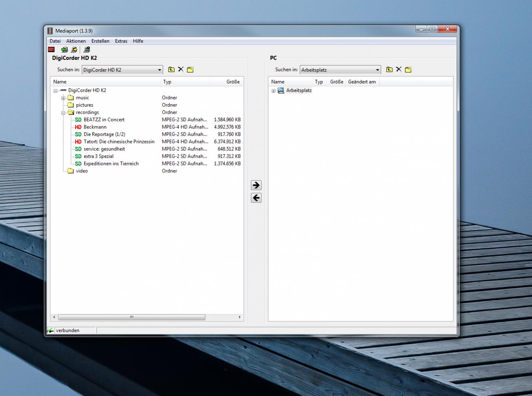Click the horizontal scrollbar thumb in DigiCorder list
The width and height of the screenshot is (532, 396).
(131, 317)
